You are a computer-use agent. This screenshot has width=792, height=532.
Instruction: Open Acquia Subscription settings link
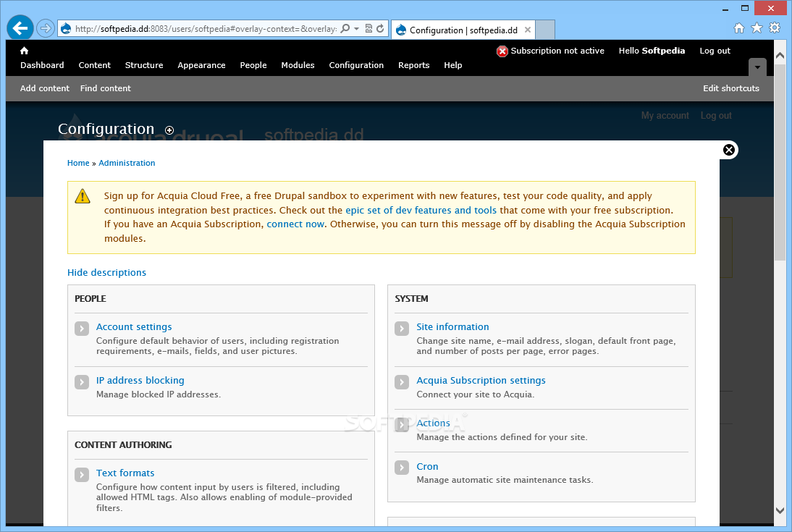tap(481, 381)
